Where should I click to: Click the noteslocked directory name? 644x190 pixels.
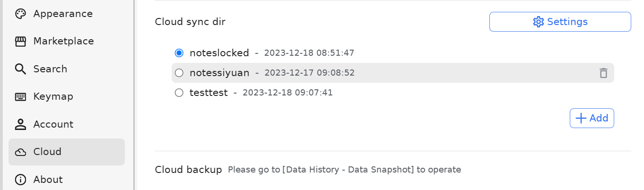coord(219,53)
